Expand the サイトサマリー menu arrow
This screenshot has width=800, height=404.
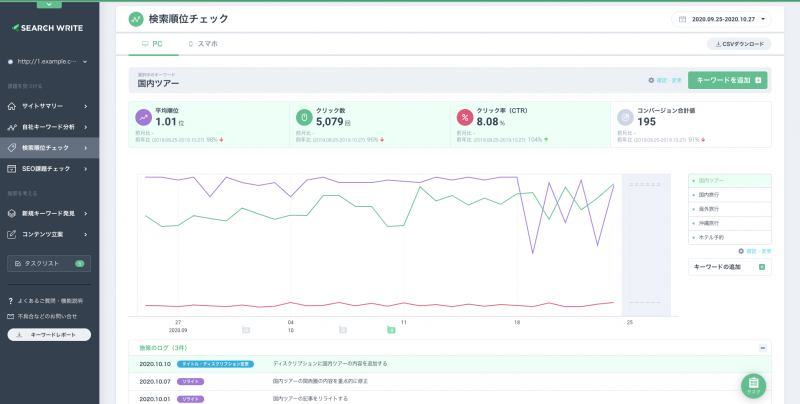tap(85, 106)
